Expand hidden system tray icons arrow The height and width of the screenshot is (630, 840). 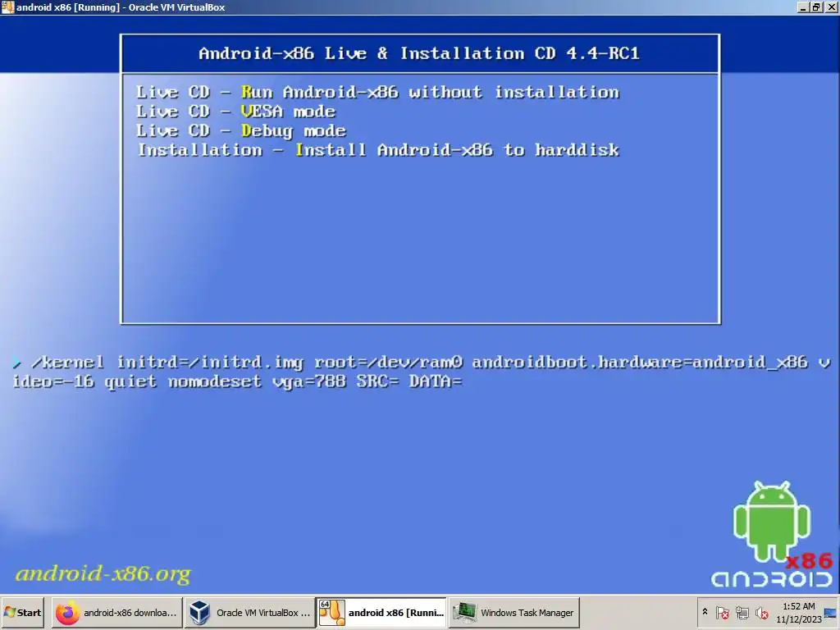pos(705,612)
